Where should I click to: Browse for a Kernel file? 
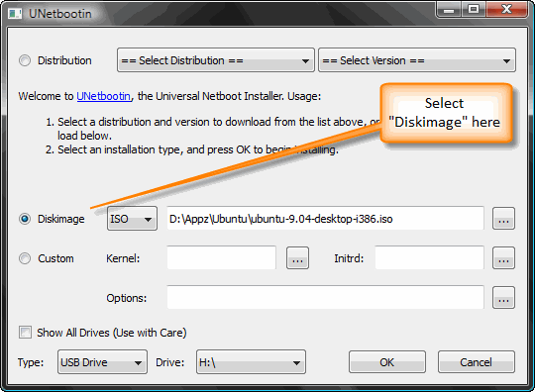297,258
